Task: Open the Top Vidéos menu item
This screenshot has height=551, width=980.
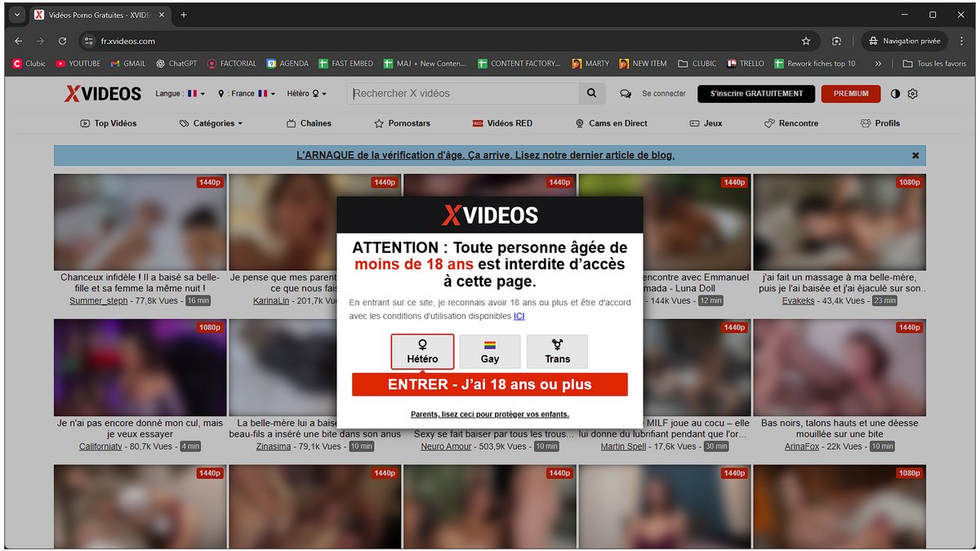Action: coord(109,123)
